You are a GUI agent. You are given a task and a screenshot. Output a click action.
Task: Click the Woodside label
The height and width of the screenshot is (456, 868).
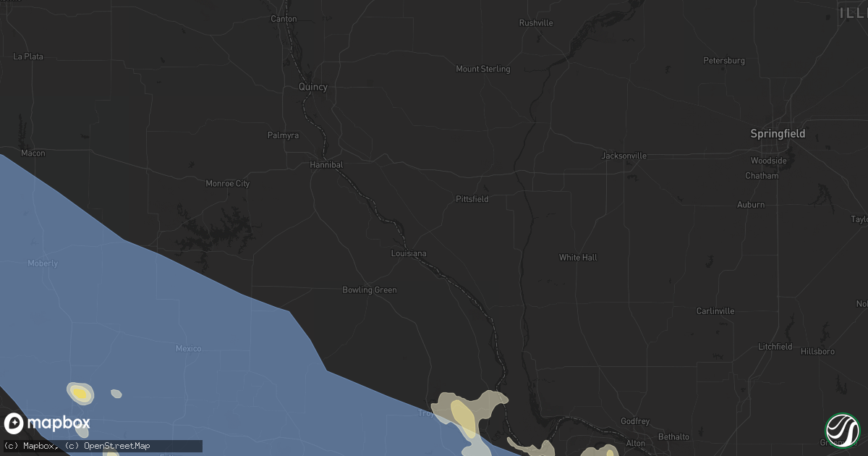(768, 161)
